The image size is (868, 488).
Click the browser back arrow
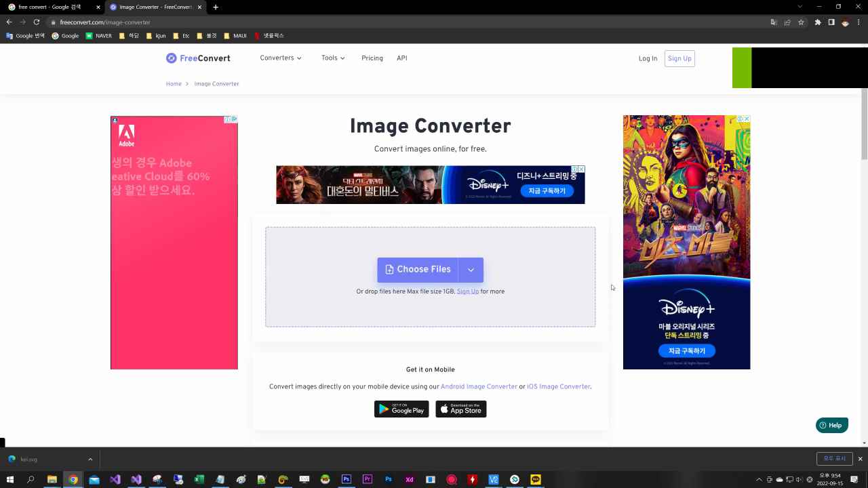pos(9,22)
